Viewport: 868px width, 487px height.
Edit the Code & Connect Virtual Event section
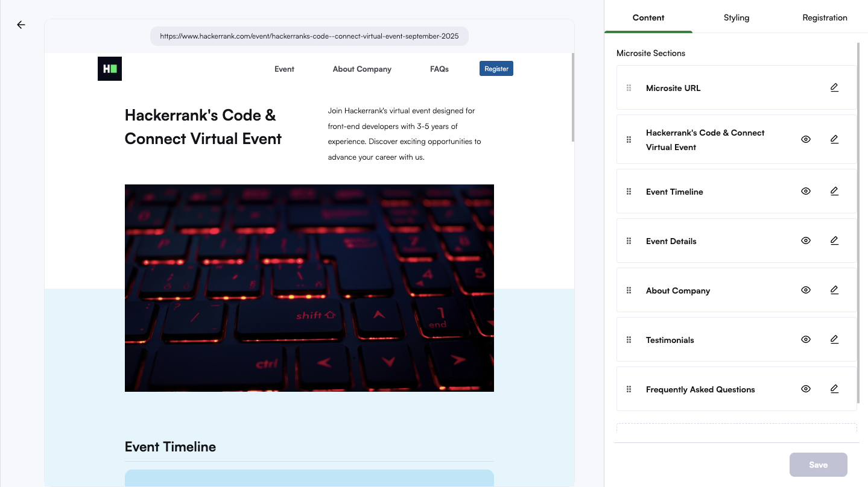click(x=834, y=139)
